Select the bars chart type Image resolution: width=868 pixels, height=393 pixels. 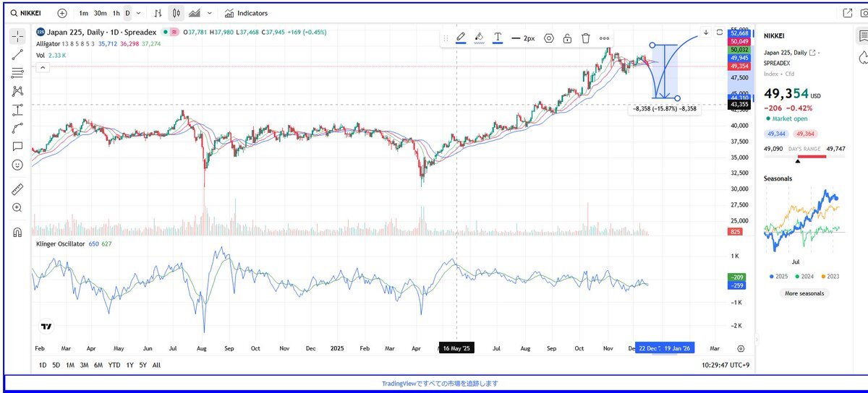coord(158,13)
